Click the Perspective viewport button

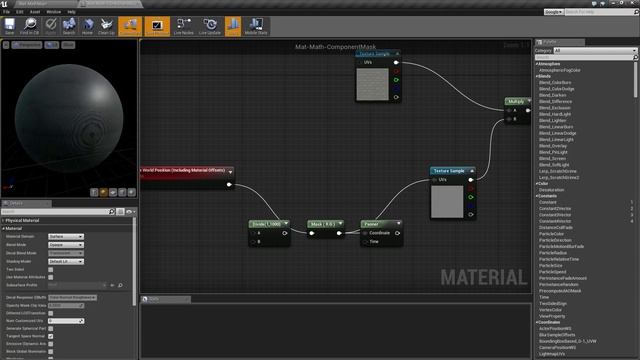(x=27, y=45)
